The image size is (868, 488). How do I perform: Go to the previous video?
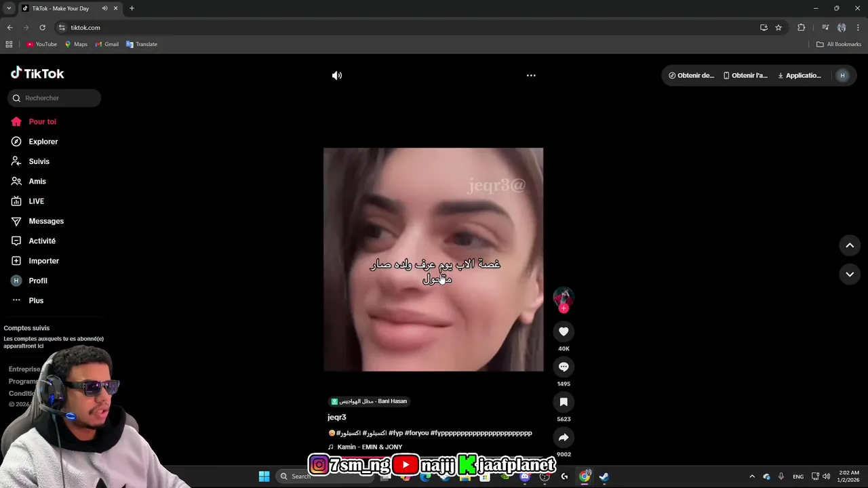tap(850, 245)
